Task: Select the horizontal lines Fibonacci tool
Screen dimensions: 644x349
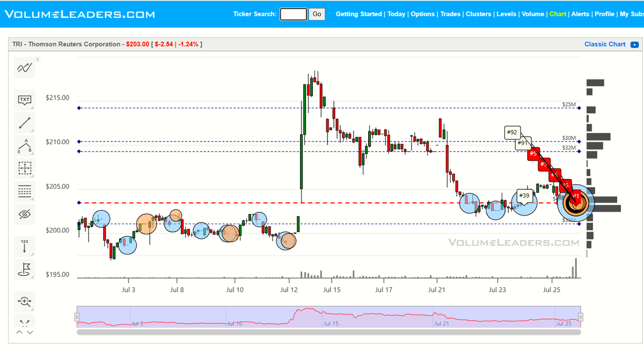Action: click(x=25, y=191)
